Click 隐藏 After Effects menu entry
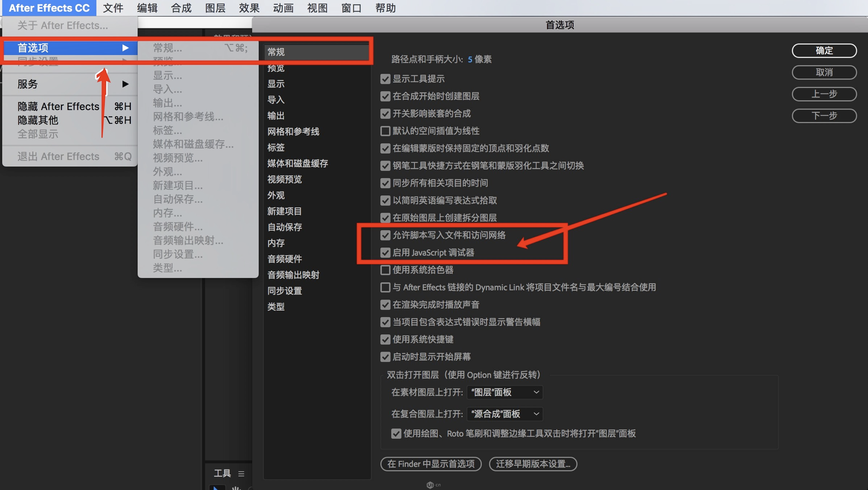Screen dimensions: 868x490 point(58,106)
